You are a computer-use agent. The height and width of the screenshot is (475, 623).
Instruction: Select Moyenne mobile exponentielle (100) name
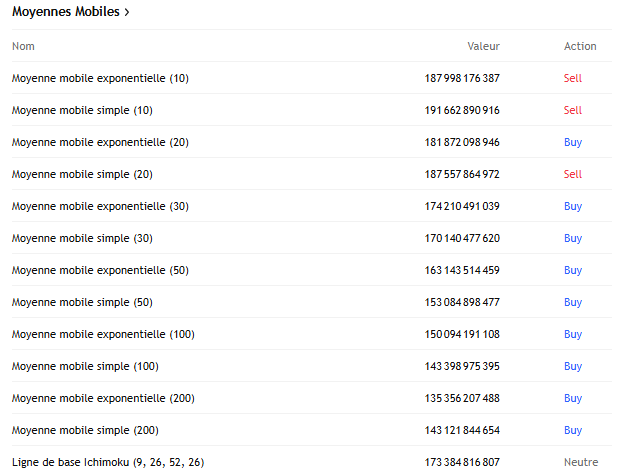(x=103, y=334)
